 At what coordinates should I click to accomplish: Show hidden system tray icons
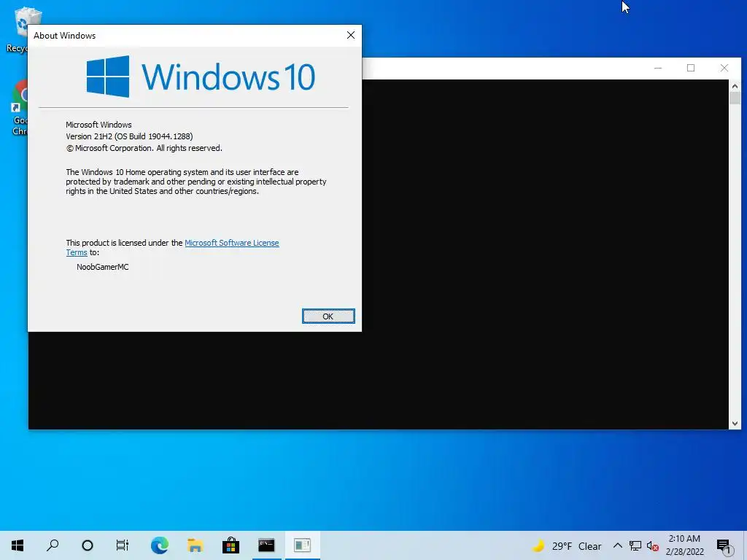[617, 545]
